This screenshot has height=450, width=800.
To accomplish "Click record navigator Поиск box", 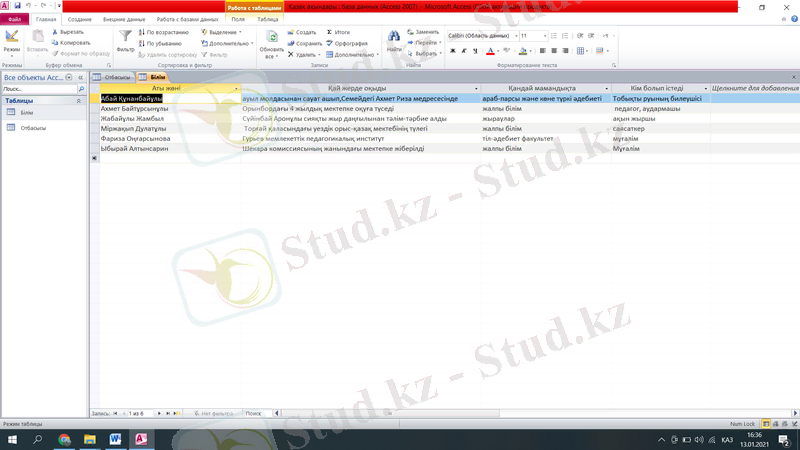I will (257, 413).
